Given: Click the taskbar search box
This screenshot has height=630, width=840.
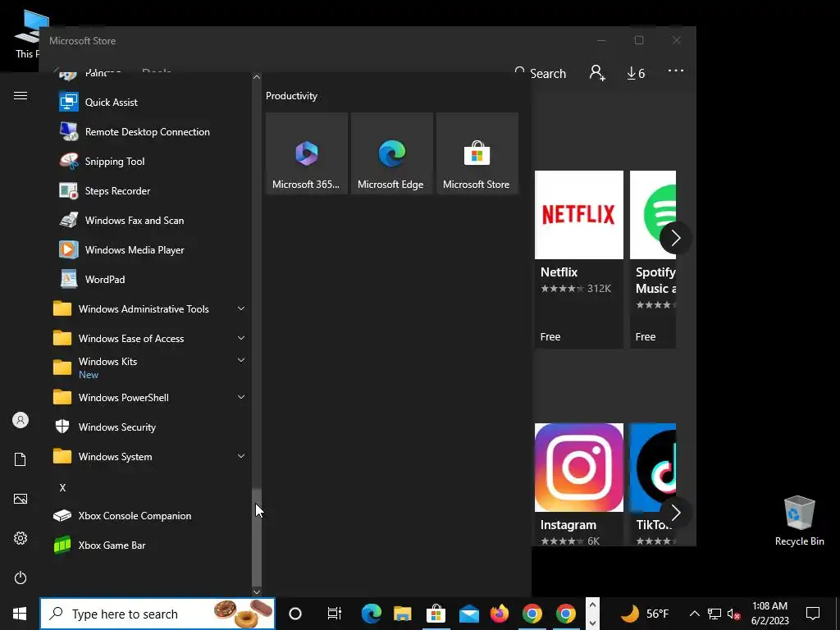Looking at the screenshot, I should (x=157, y=614).
